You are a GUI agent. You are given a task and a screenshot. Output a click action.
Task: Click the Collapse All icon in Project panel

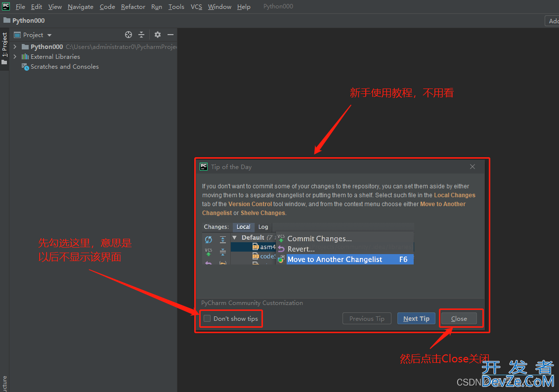(141, 35)
